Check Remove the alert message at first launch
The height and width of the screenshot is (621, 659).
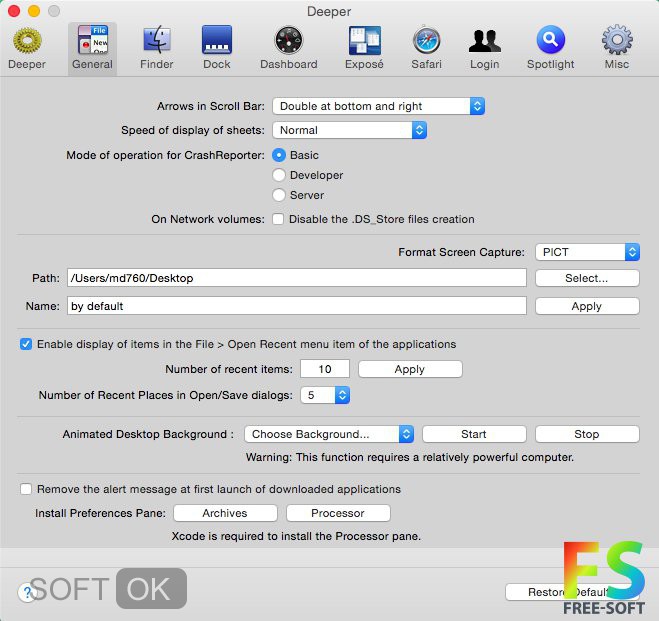26,489
